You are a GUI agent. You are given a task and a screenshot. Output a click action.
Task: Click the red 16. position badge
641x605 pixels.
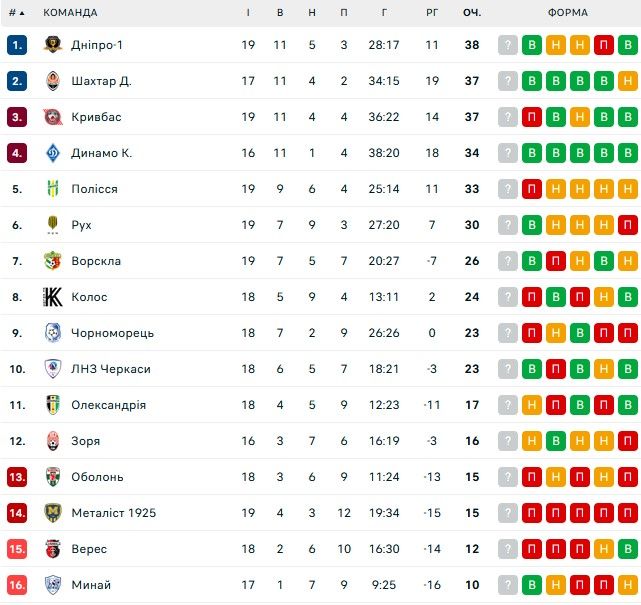coord(17,585)
